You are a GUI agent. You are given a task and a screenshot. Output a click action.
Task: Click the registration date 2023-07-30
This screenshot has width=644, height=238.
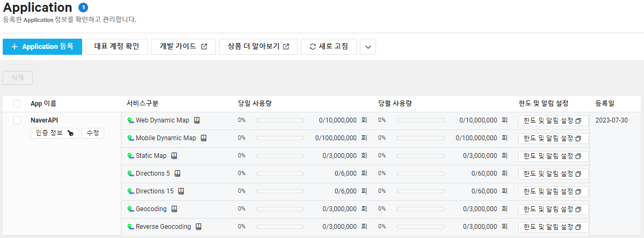click(x=612, y=120)
